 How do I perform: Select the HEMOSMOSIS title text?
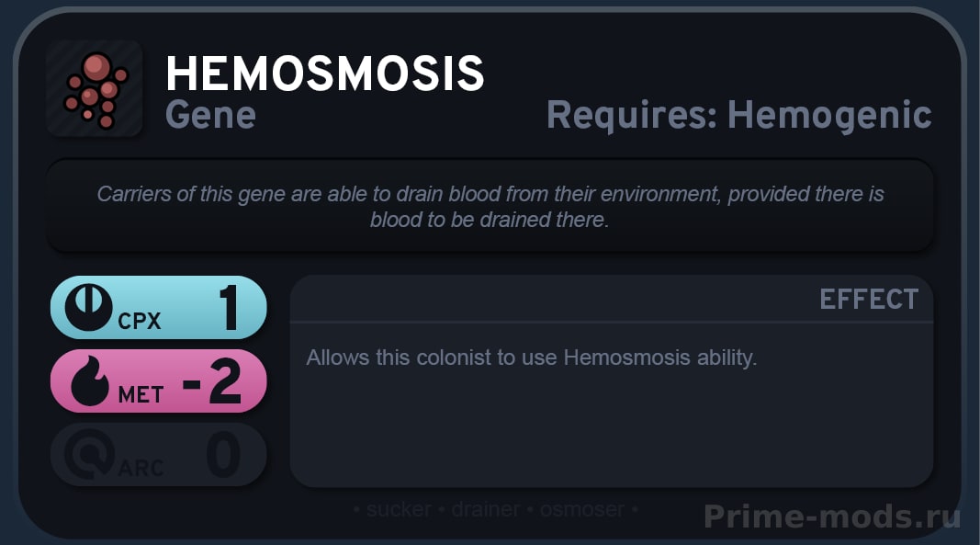[325, 74]
